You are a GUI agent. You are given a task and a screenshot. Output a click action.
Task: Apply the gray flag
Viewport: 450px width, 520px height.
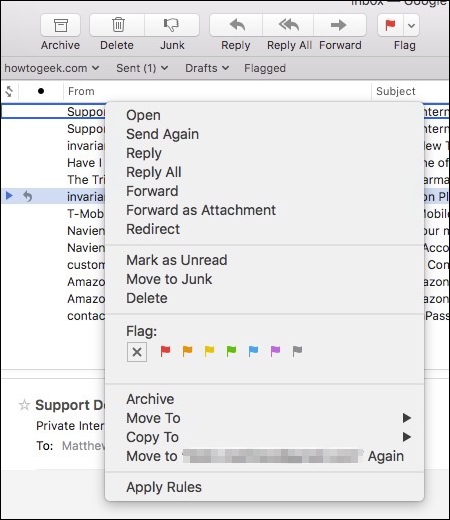pos(297,351)
